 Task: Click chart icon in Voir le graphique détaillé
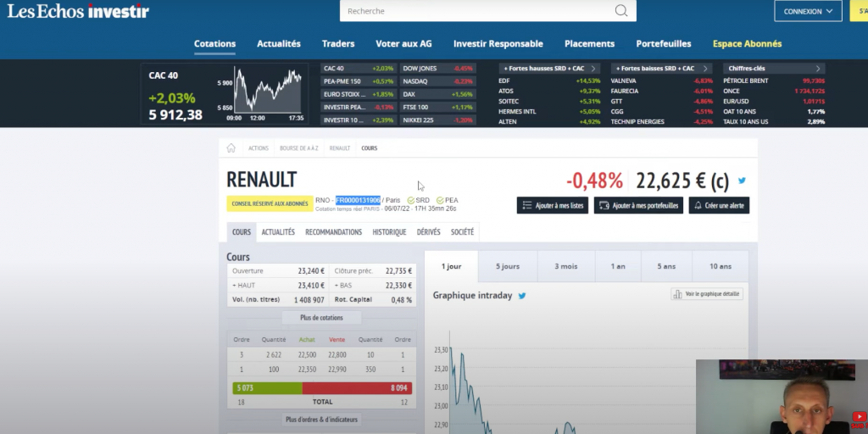click(x=677, y=294)
